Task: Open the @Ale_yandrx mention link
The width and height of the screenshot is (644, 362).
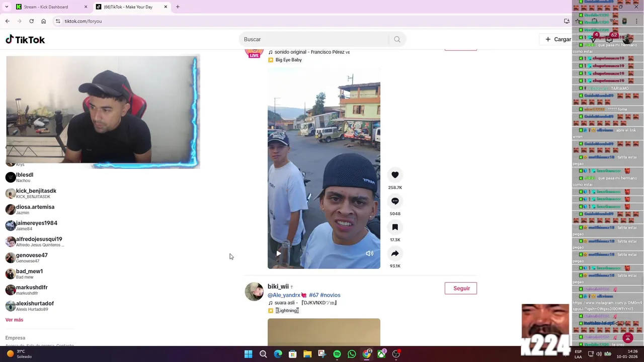Action: pos(284,295)
